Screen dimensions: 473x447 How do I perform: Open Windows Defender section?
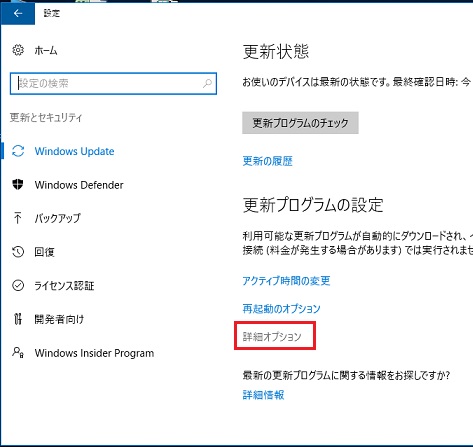[x=79, y=185]
